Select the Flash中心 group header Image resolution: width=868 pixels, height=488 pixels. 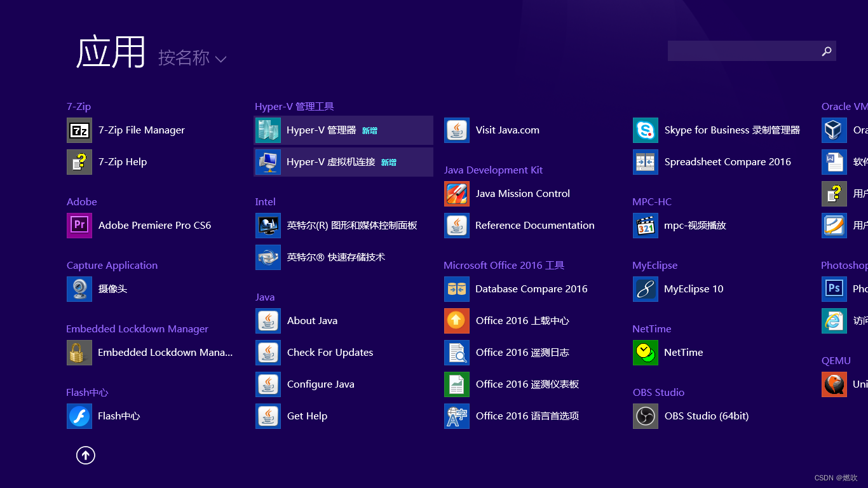(87, 393)
